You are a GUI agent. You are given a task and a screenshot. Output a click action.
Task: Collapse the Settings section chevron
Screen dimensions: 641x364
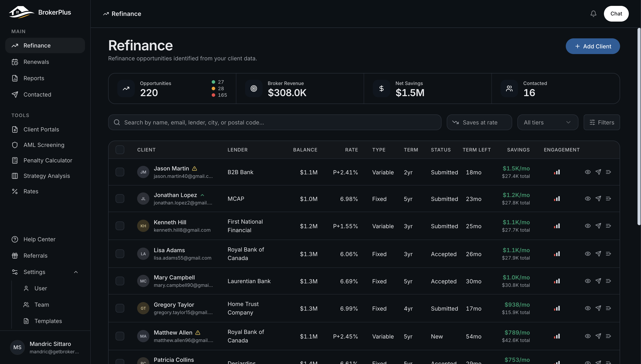76,272
